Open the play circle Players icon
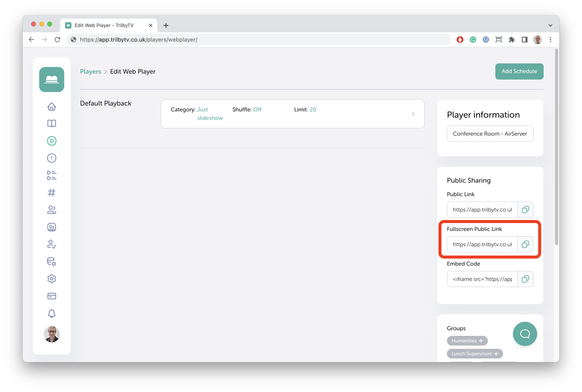The image size is (582, 392). (51, 141)
